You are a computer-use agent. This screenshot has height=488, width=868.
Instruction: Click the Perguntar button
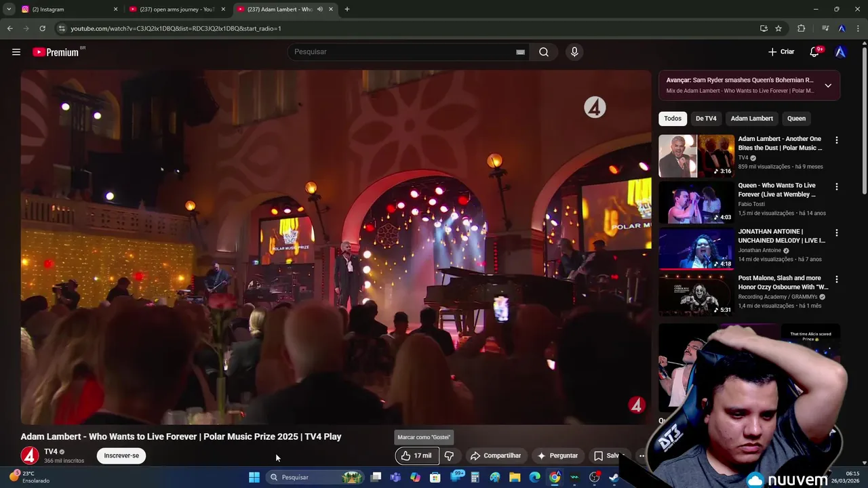(x=557, y=455)
